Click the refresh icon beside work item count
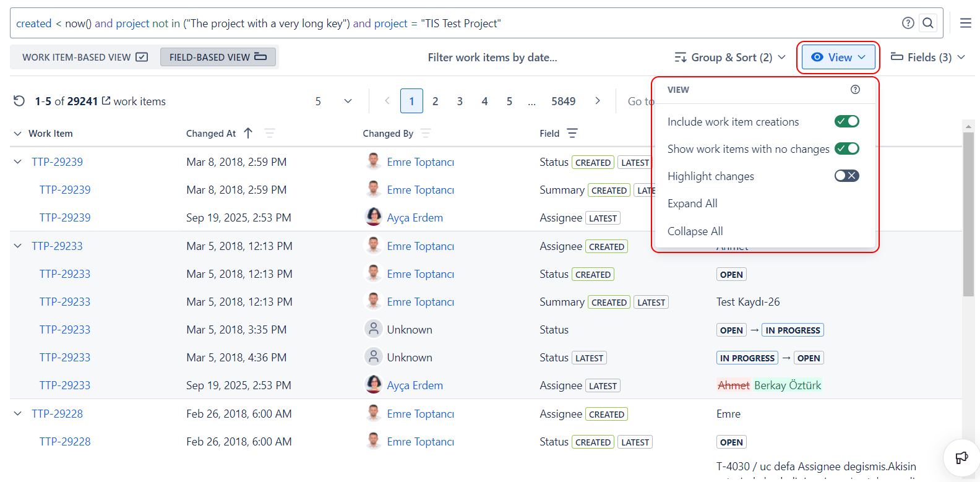 [19, 101]
